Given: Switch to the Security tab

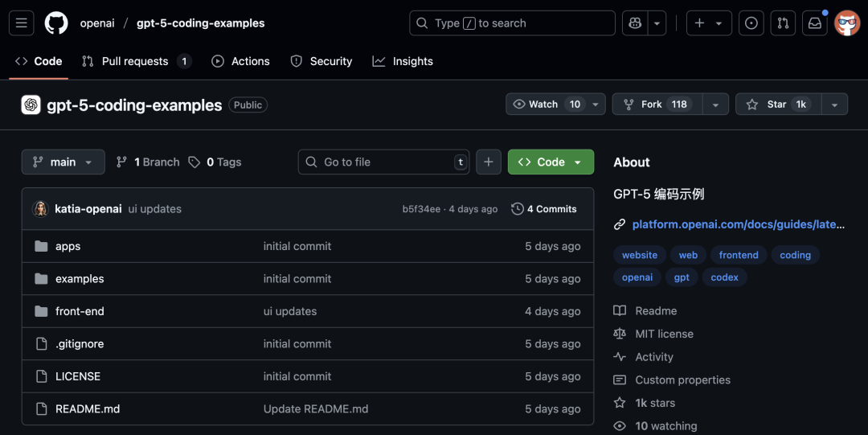Looking at the screenshot, I should [x=321, y=61].
